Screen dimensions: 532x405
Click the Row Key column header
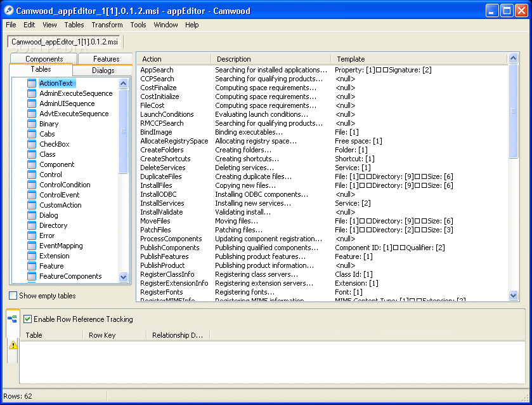(115, 335)
